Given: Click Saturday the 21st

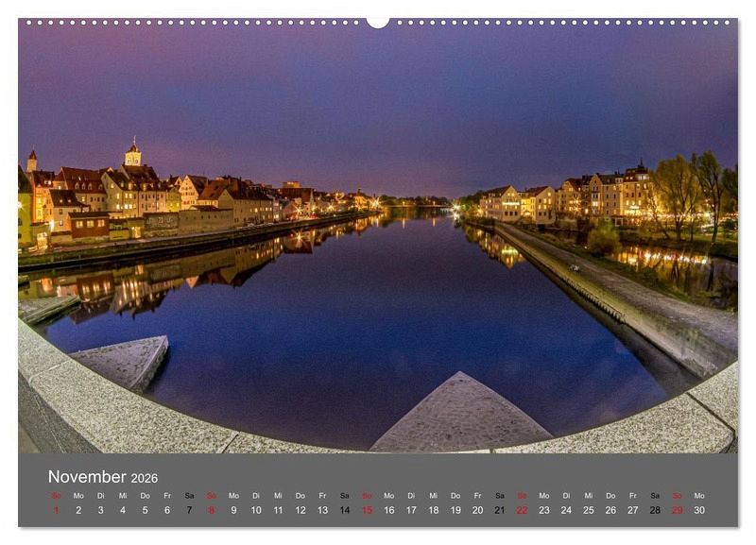Looking at the screenshot, I should pos(500,510).
